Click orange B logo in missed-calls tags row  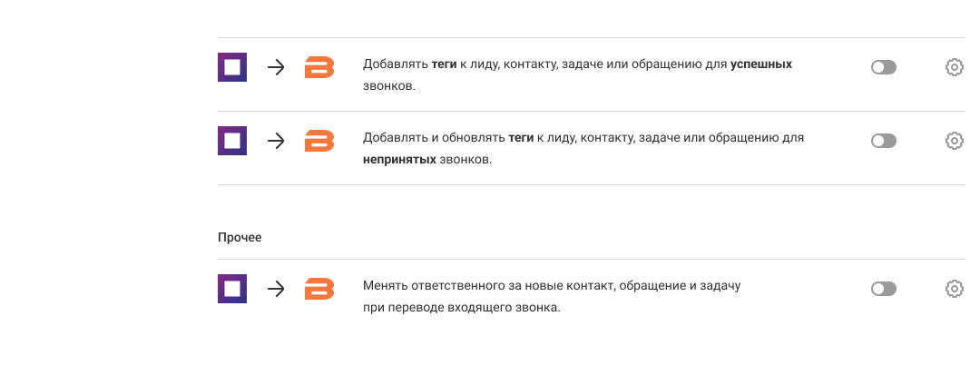tap(318, 141)
